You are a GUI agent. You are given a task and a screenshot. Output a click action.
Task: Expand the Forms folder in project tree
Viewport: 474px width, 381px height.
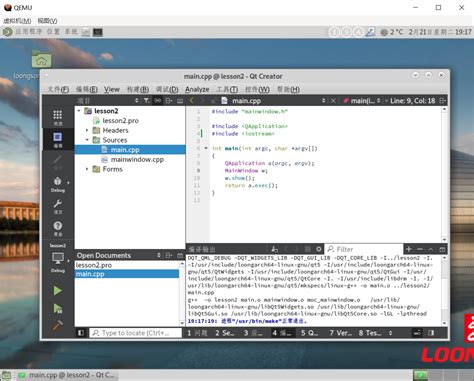click(x=87, y=169)
